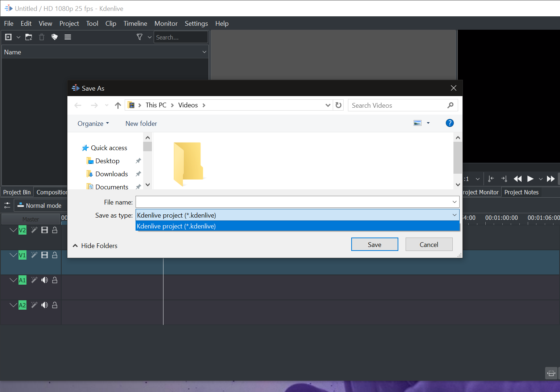Click the File name input field
This screenshot has width=560, height=392.
[x=298, y=202]
